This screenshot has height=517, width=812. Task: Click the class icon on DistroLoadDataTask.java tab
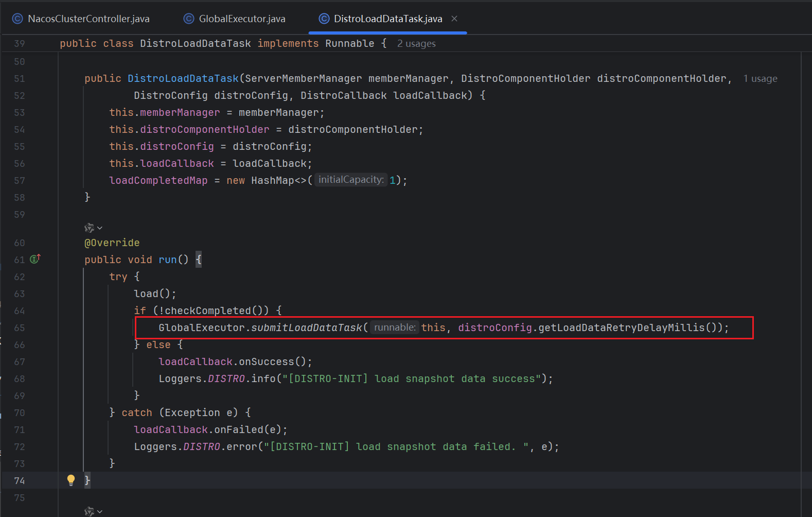[324, 19]
